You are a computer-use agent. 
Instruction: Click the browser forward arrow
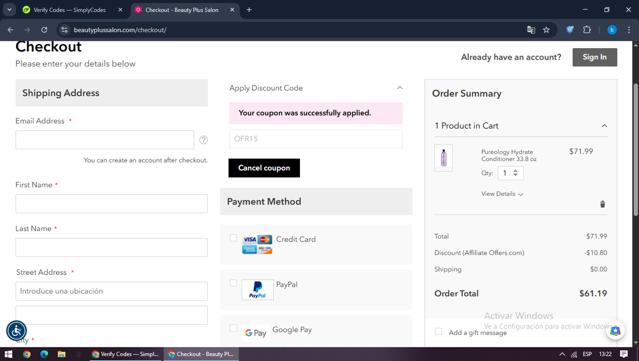[27, 30]
